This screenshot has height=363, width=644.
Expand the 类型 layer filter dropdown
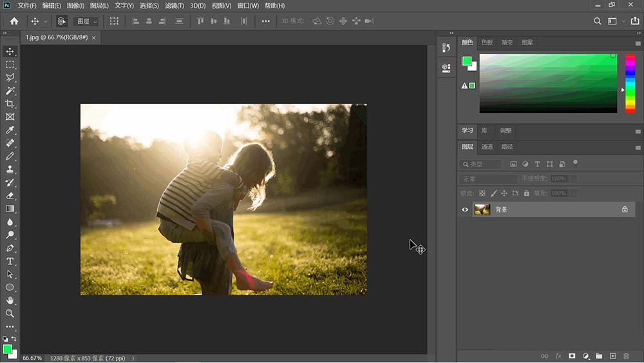click(482, 164)
